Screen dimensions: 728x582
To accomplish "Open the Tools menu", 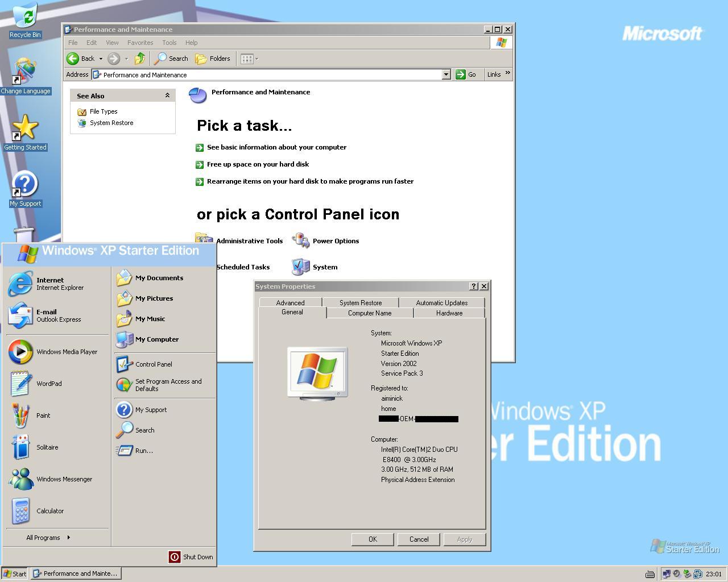I will 169,43.
